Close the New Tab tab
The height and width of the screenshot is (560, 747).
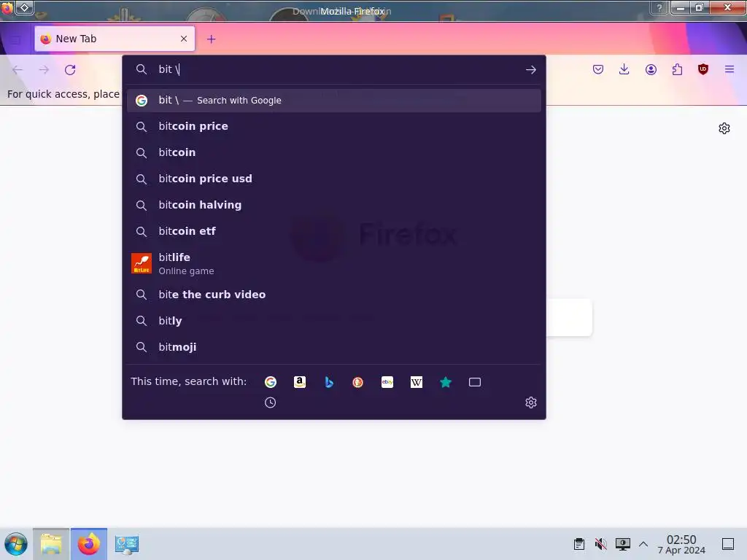tap(184, 39)
